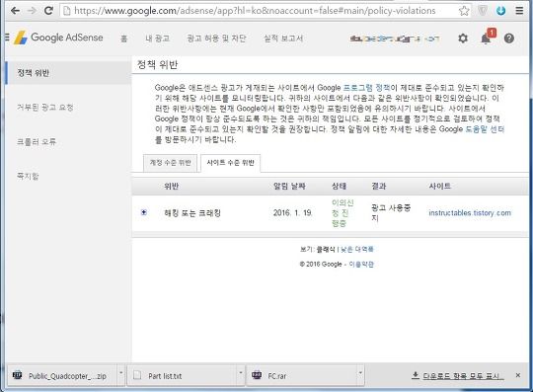The height and width of the screenshot is (392, 533).
Task: Open the 홈 navigation item
Action: (x=124, y=39)
